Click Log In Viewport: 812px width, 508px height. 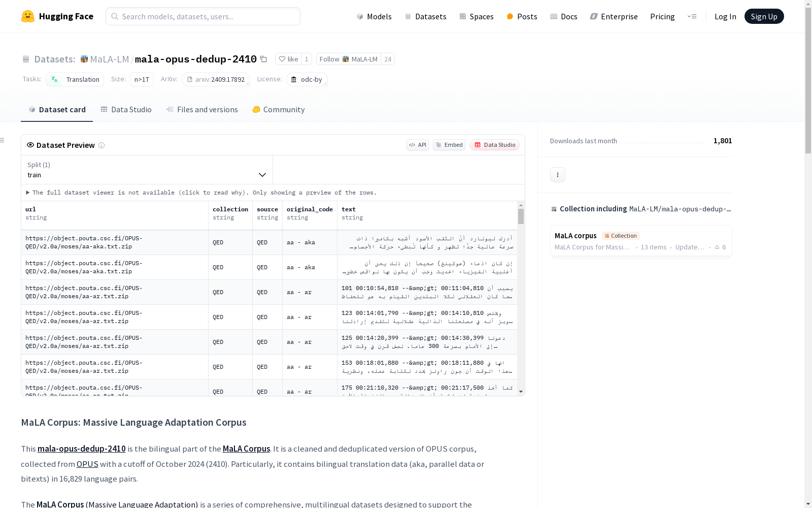(x=725, y=16)
